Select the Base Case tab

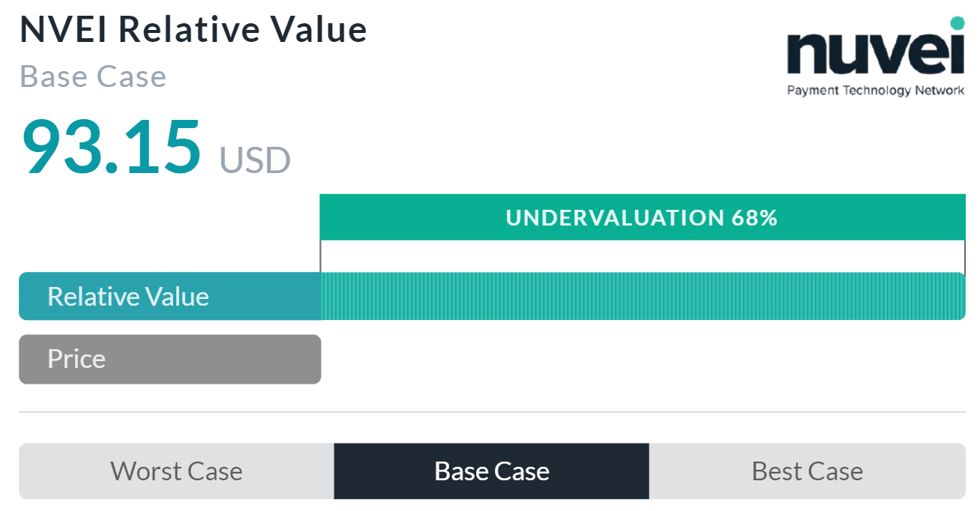[x=491, y=471]
